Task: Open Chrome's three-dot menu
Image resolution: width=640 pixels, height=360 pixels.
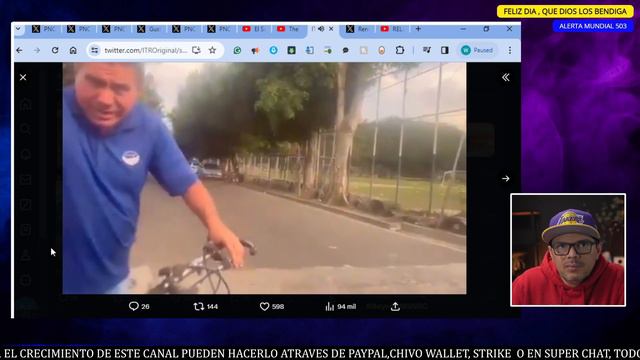Action: click(509, 50)
